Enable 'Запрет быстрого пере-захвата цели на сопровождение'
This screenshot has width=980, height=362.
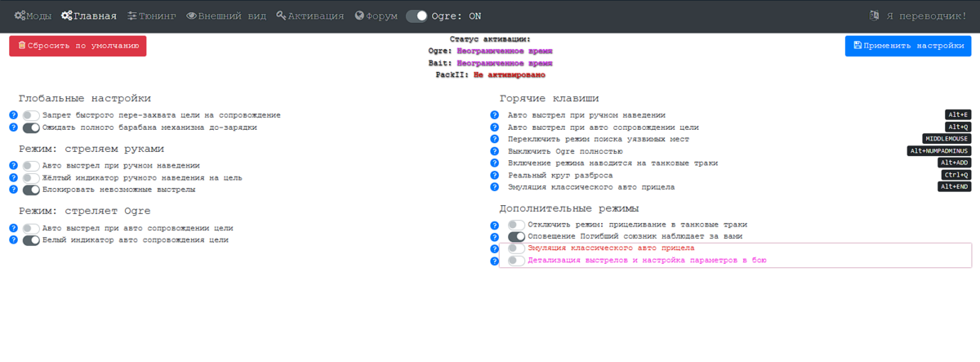click(x=31, y=116)
